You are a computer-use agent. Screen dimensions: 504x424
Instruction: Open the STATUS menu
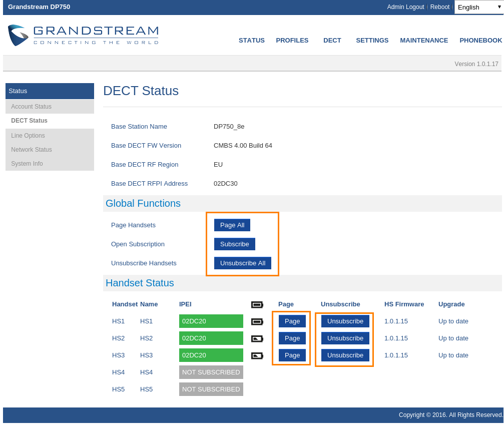(x=252, y=41)
